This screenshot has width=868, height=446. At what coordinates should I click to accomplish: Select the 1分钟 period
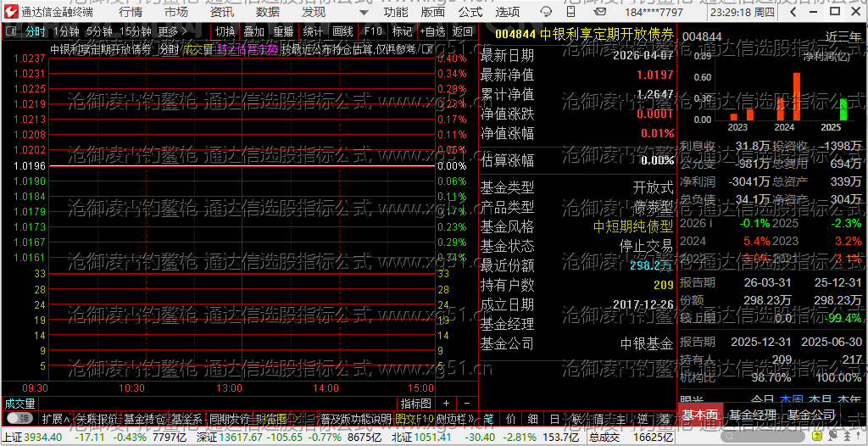pyautogui.click(x=66, y=31)
